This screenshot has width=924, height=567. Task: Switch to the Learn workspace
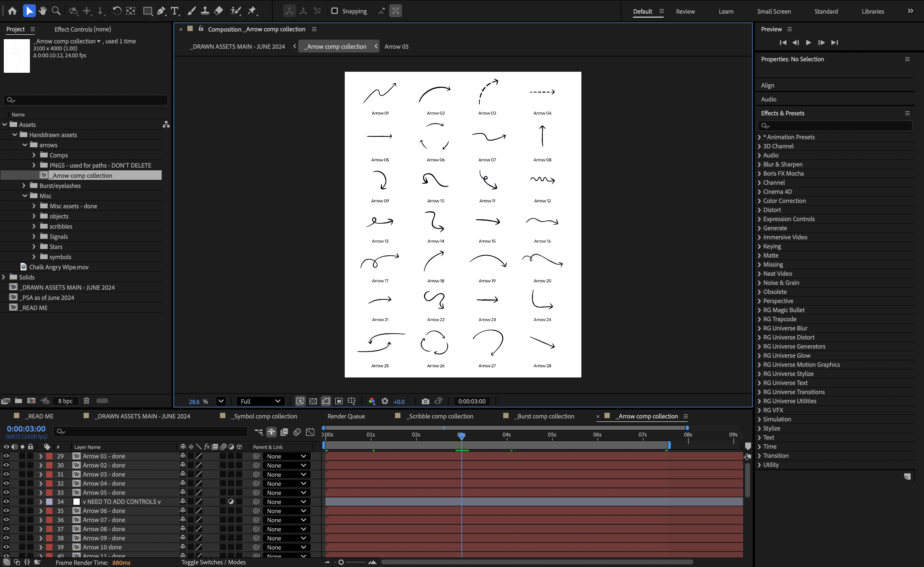pyautogui.click(x=726, y=11)
